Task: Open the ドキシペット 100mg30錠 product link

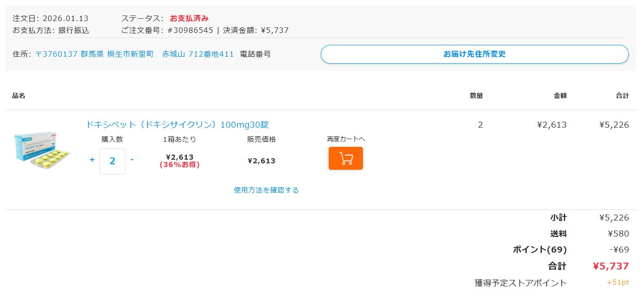Action: [x=178, y=125]
